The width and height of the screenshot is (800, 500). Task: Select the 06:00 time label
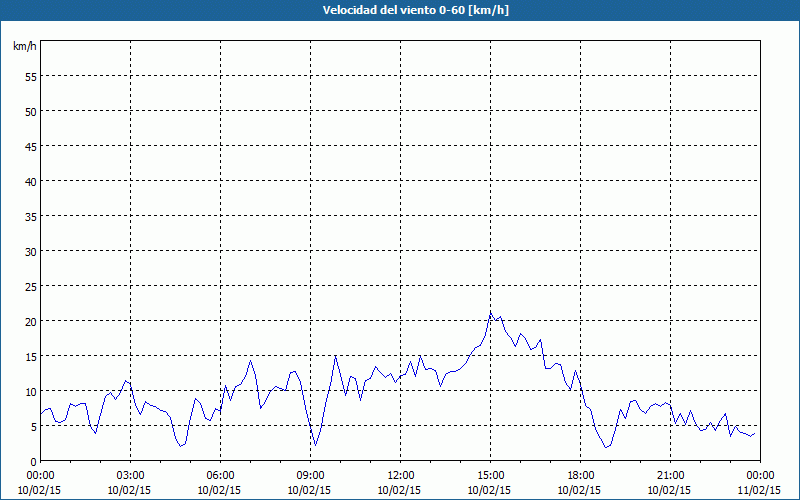tap(221, 475)
